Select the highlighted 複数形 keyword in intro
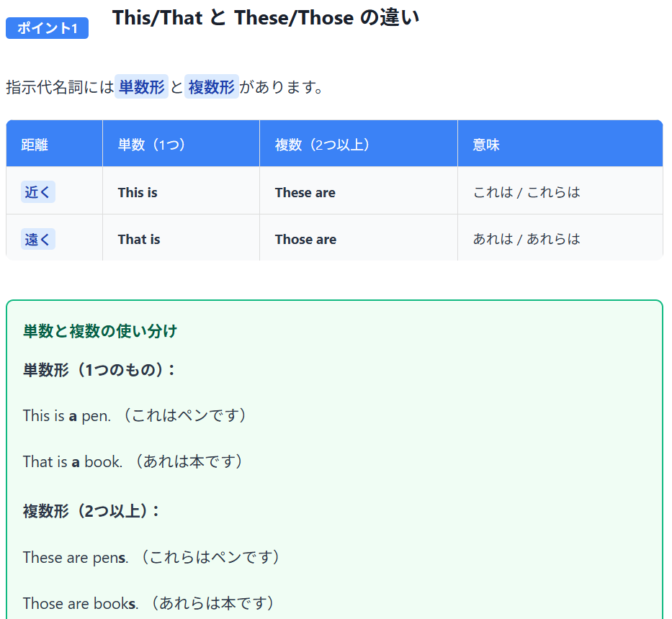 coord(211,87)
